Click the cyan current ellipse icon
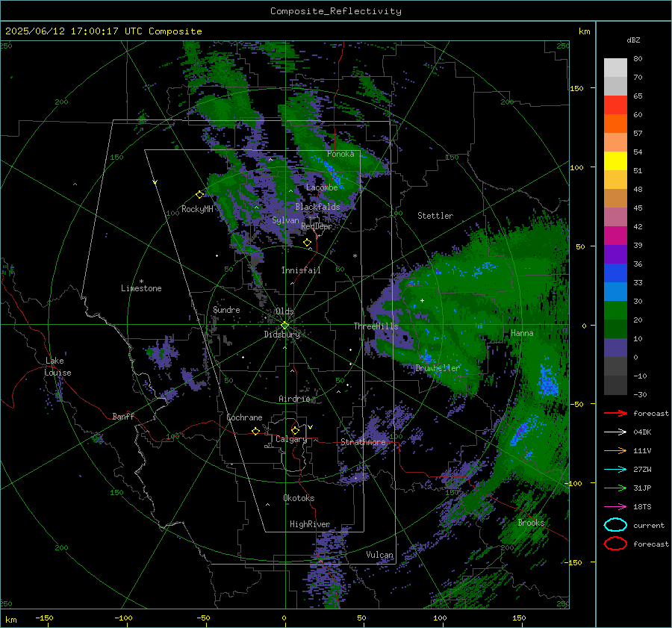The width and height of the screenshot is (672, 628). pyautogui.click(x=615, y=525)
